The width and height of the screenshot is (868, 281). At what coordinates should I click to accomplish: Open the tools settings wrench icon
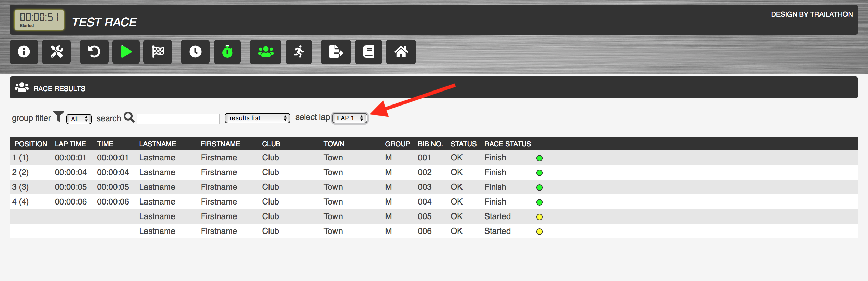(x=56, y=52)
